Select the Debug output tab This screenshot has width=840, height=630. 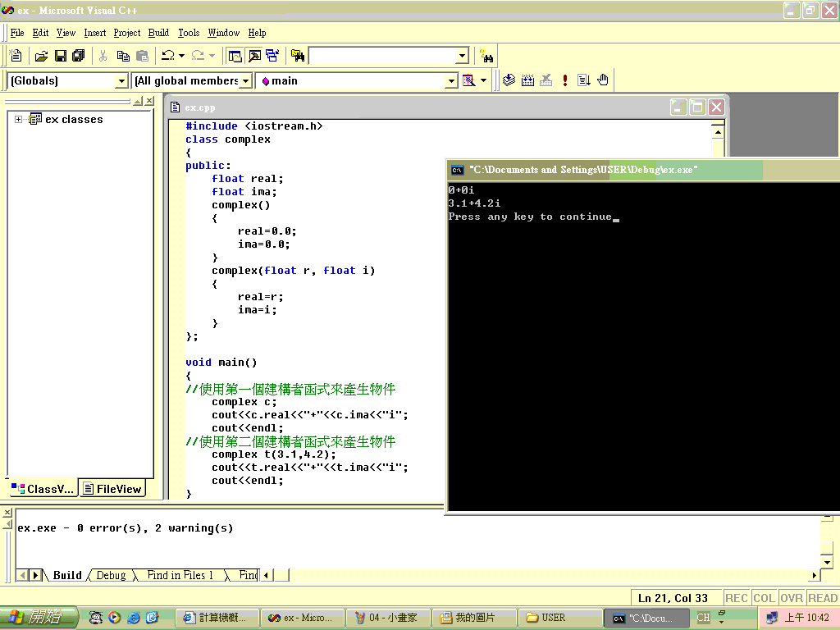pyautogui.click(x=111, y=575)
